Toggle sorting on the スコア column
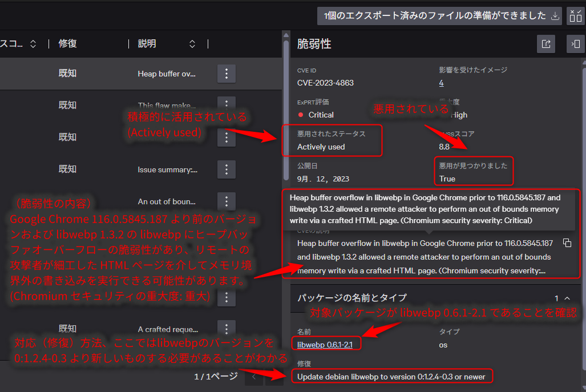 click(x=33, y=43)
